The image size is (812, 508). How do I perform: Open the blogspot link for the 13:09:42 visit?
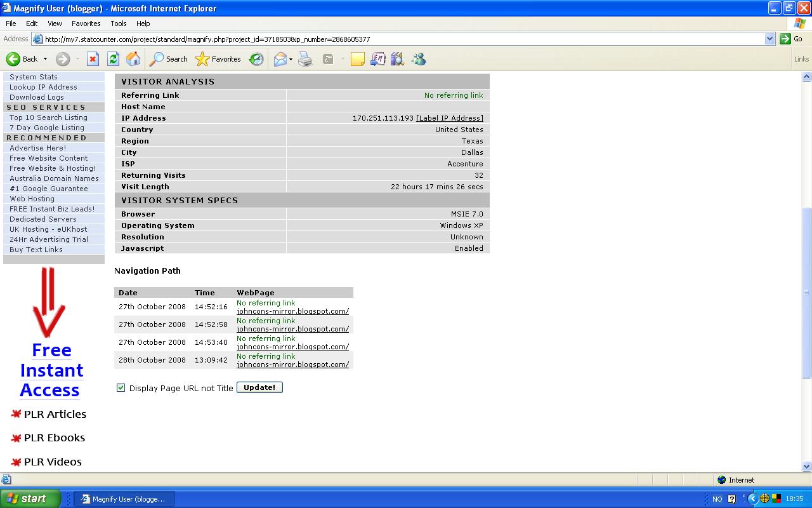[x=292, y=364]
